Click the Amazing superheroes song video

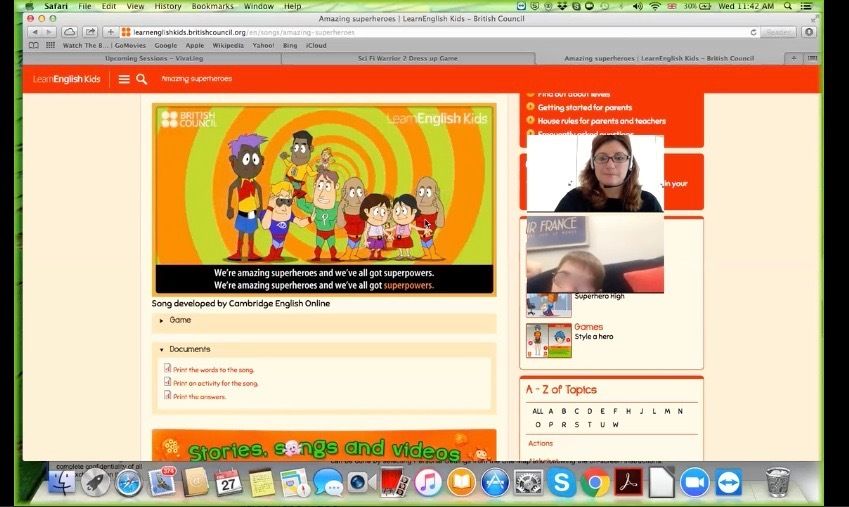point(324,200)
